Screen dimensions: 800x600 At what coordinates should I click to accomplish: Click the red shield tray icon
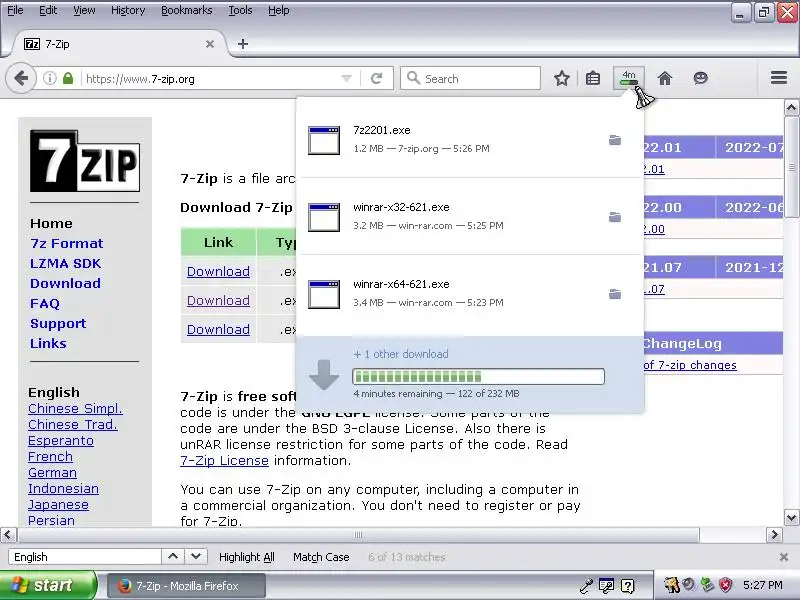pyautogui.click(x=726, y=585)
